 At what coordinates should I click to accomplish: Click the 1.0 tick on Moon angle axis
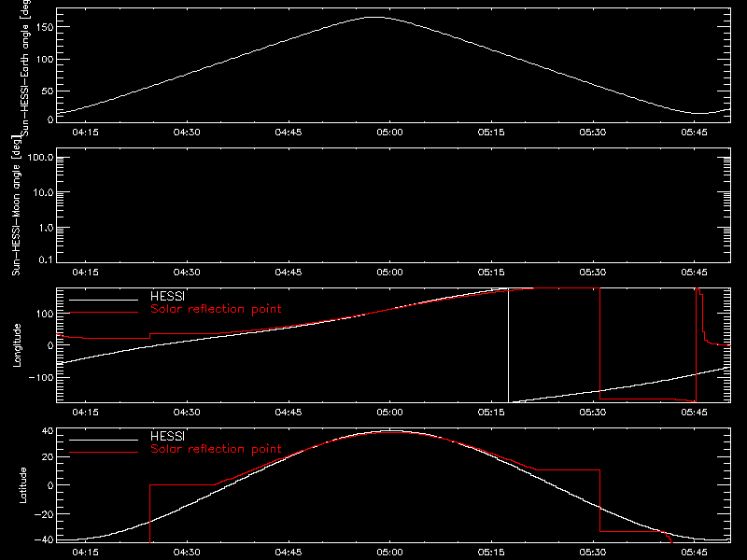point(46,228)
